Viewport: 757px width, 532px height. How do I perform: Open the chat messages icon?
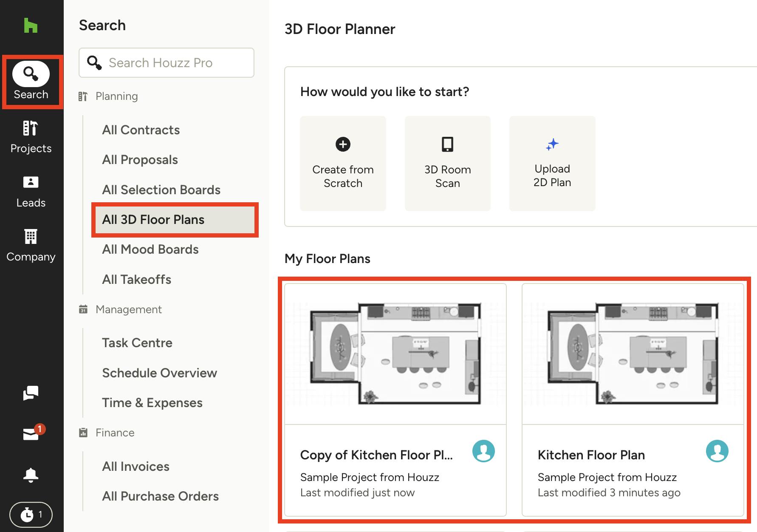[31, 393]
